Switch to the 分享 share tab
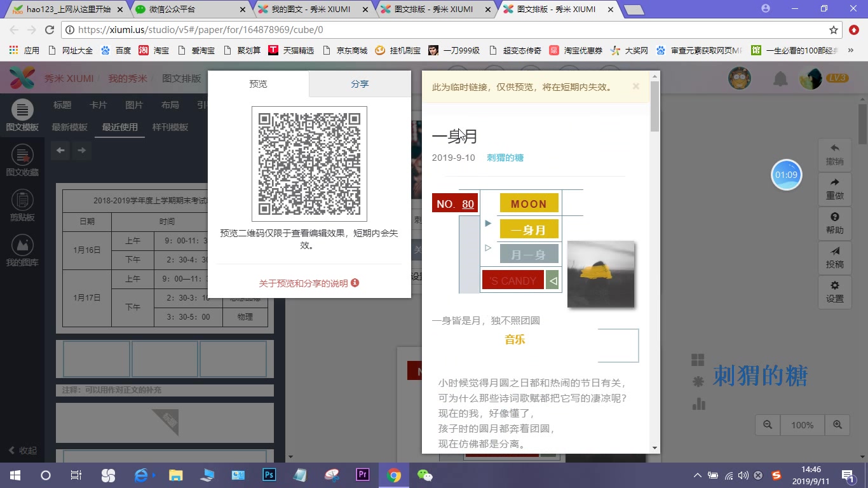868x488 pixels. (360, 83)
